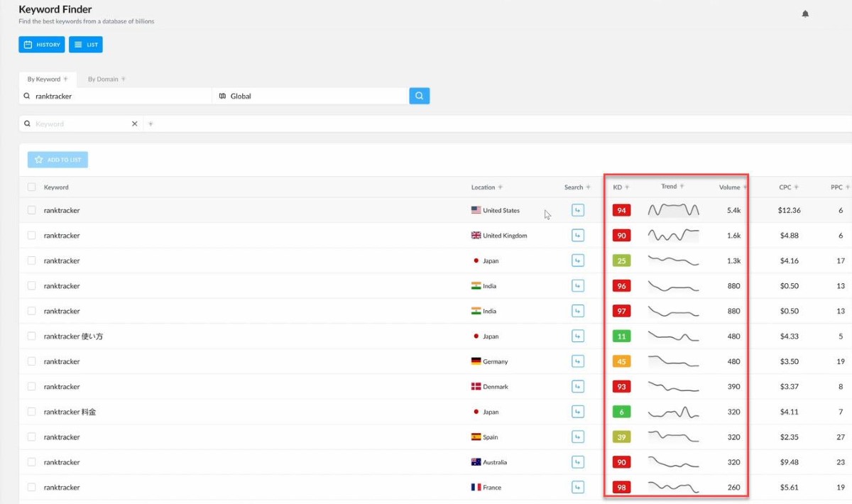Image resolution: width=852 pixels, height=504 pixels.
Task: Focus the ranktracker keyword search field
Action: click(x=116, y=96)
